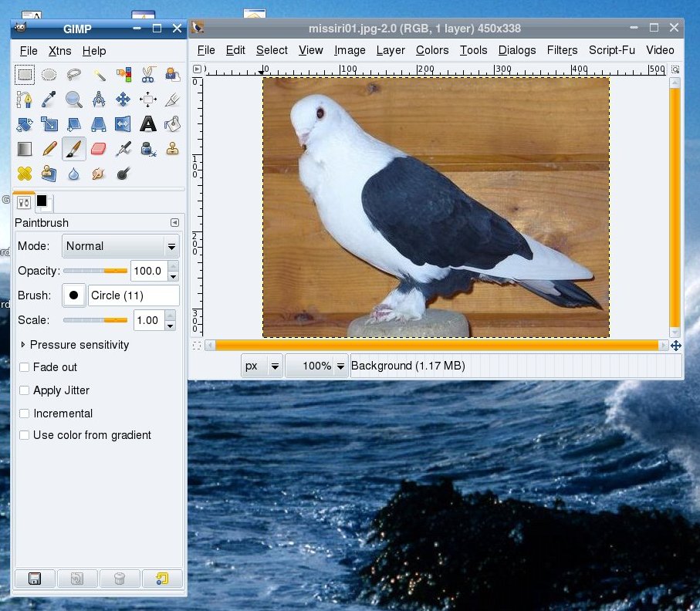Select the Pencil tool

point(49,148)
